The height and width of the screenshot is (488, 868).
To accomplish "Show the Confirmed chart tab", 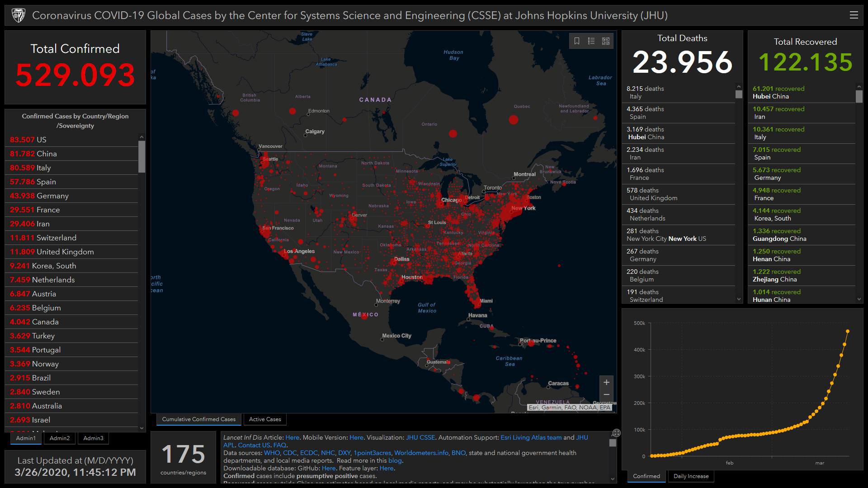I will (x=646, y=476).
